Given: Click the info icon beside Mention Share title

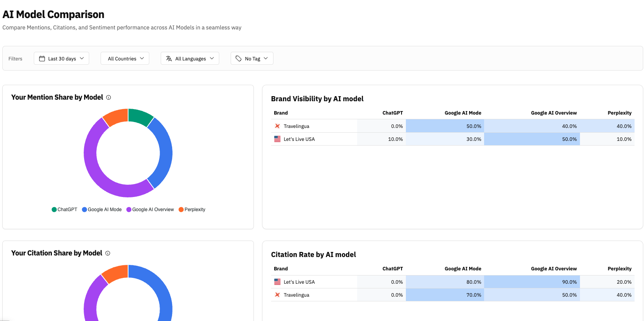Looking at the screenshot, I should [108, 98].
